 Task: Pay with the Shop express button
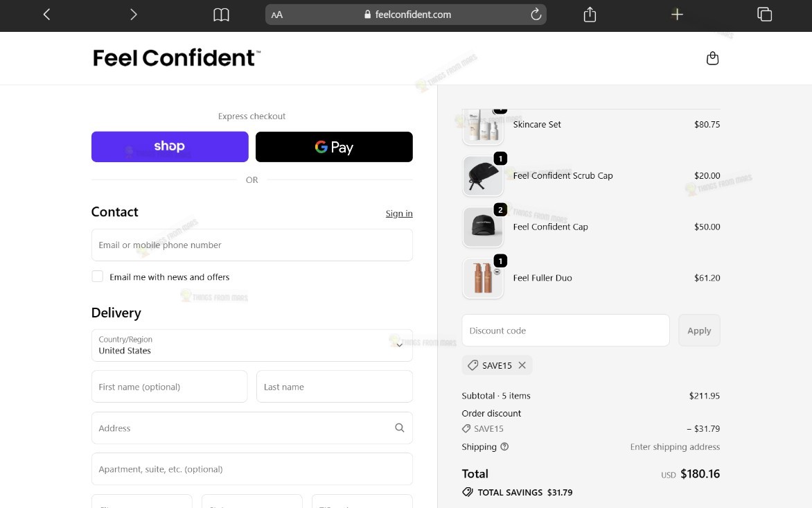point(170,146)
